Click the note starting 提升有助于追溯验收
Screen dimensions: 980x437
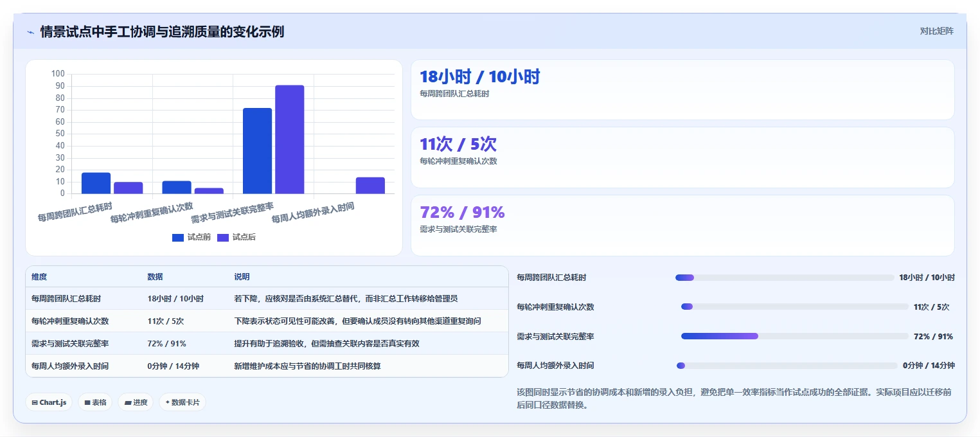coord(326,344)
